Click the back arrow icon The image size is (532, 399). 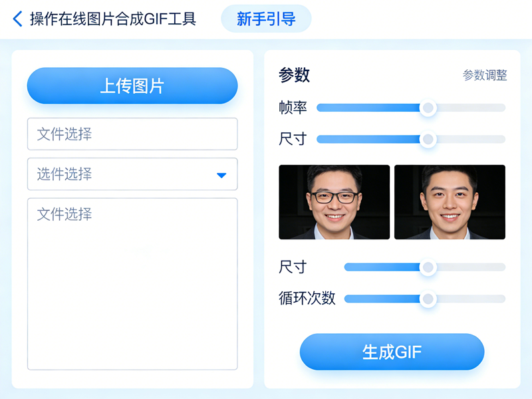16,19
